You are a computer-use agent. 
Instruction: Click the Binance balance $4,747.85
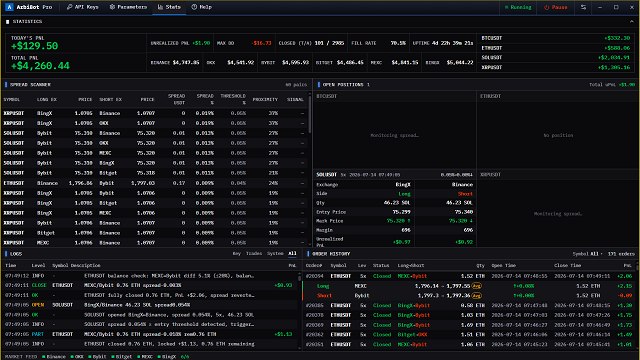point(186,62)
